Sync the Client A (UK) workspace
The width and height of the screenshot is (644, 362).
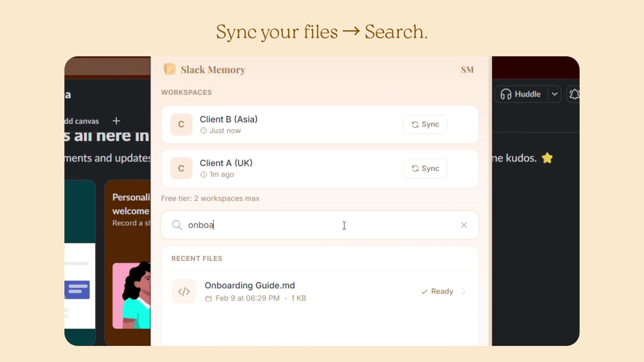pyautogui.click(x=425, y=168)
